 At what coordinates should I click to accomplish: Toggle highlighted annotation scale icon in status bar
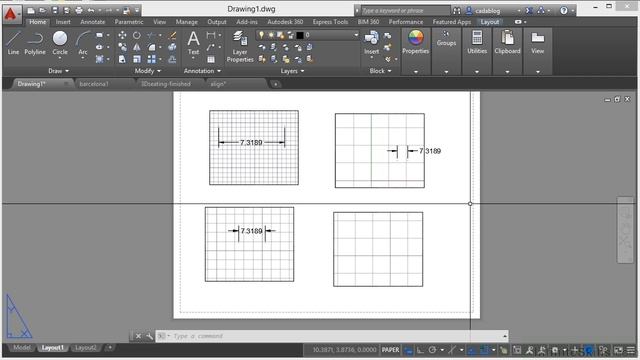click(588, 350)
